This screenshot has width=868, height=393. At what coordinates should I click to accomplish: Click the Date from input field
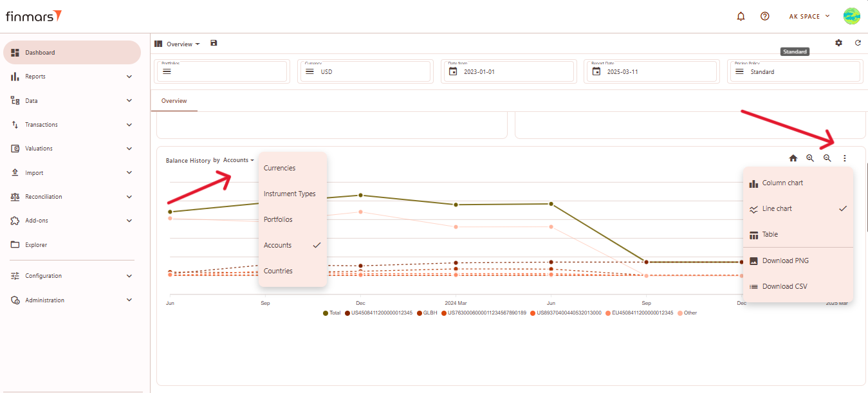[508, 72]
